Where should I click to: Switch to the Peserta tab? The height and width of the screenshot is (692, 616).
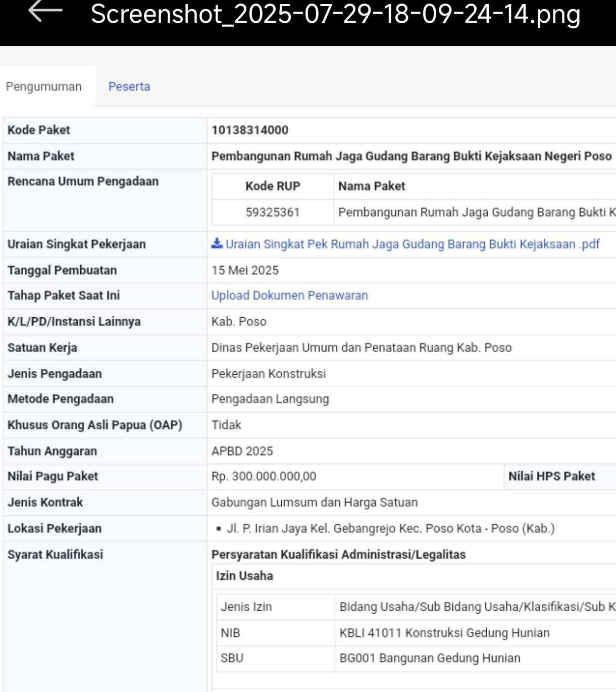coord(129,86)
